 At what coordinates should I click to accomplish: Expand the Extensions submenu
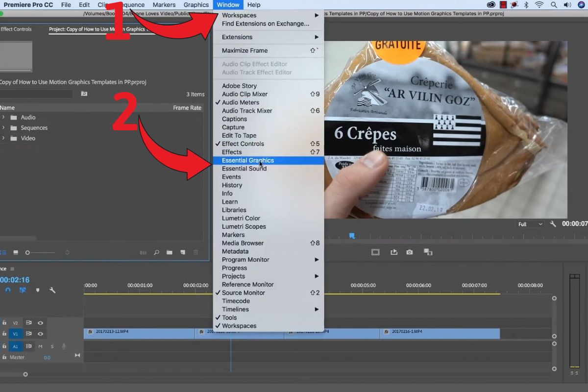[x=269, y=37]
